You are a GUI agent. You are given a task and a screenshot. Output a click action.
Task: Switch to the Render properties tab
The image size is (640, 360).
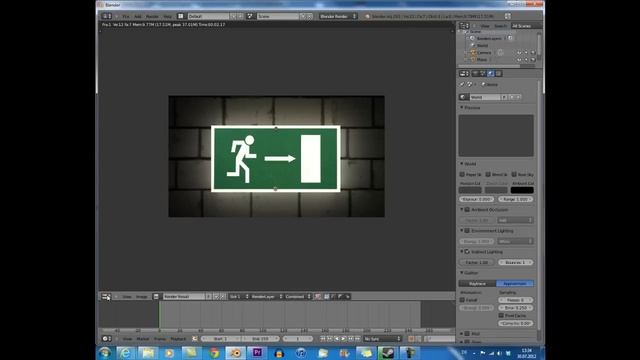click(475, 73)
